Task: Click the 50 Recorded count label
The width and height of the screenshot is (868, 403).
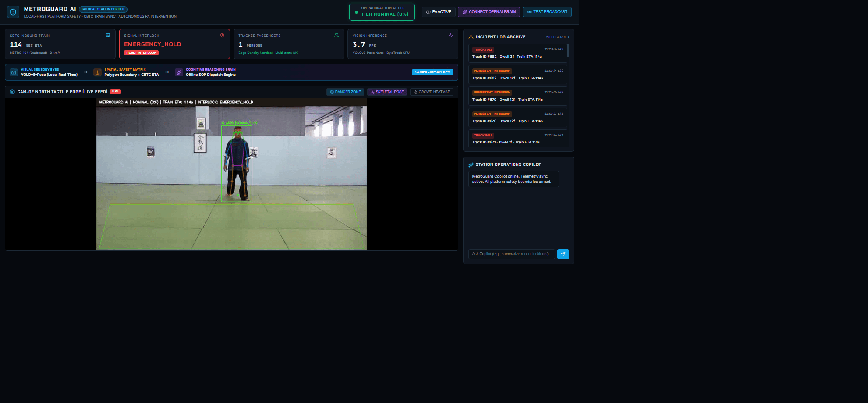Action: [x=557, y=37]
